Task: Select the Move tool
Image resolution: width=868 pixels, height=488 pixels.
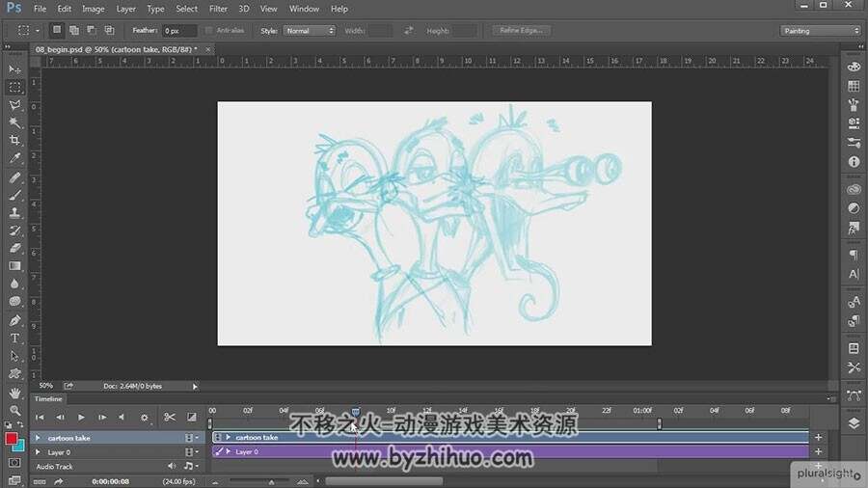Action: (x=14, y=69)
